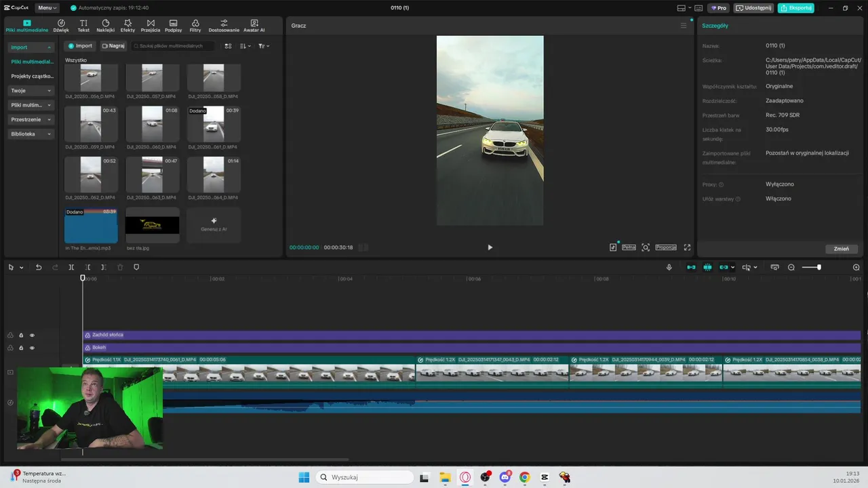Open the Tekst tab

83,26
